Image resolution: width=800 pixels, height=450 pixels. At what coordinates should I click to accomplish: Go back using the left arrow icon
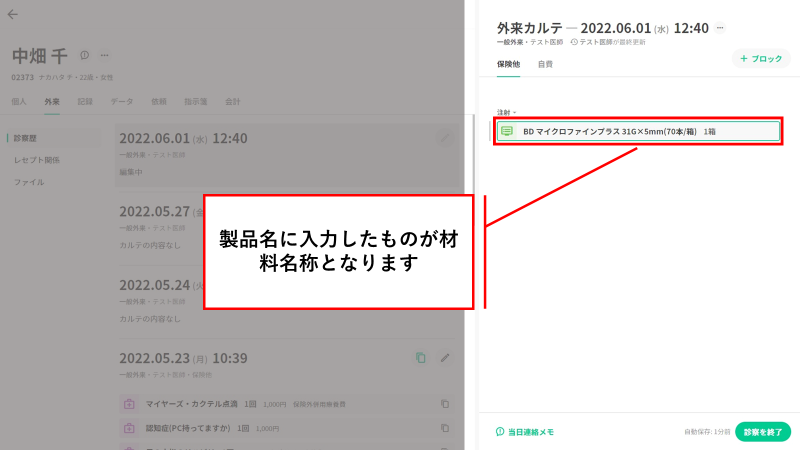pyautogui.click(x=13, y=14)
